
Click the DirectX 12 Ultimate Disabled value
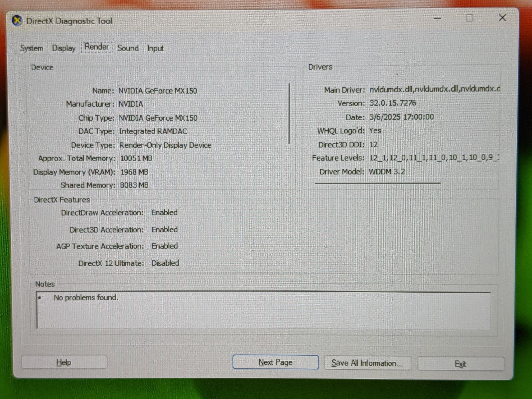(165, 263)
